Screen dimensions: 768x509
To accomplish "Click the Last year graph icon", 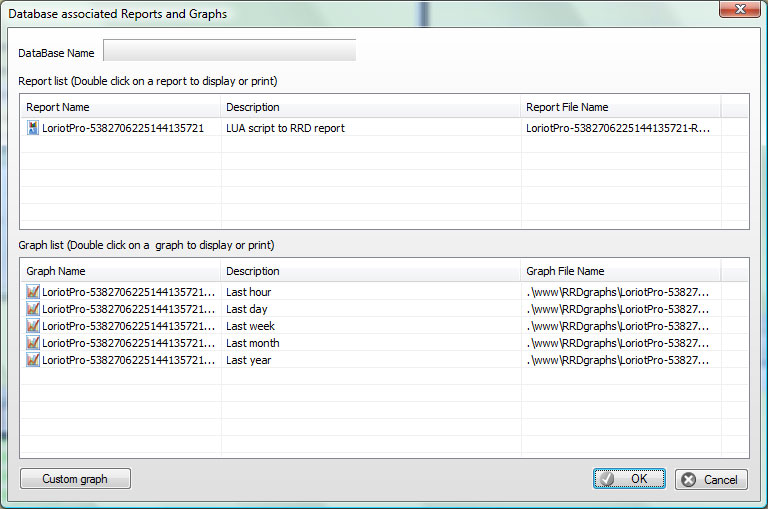I will (x=33, y=360).
